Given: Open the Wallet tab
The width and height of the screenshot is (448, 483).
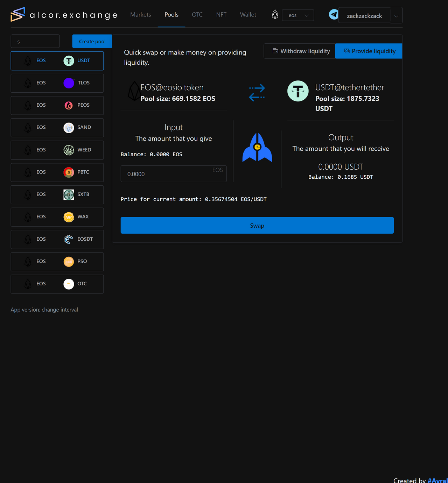Looking at the screenshot, I should point(248,15).
